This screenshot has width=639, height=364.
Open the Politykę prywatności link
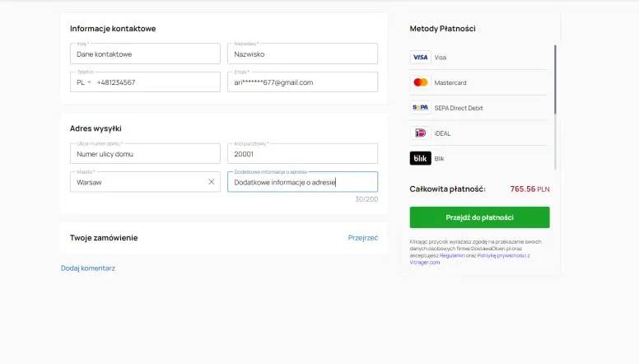point(502,255)
